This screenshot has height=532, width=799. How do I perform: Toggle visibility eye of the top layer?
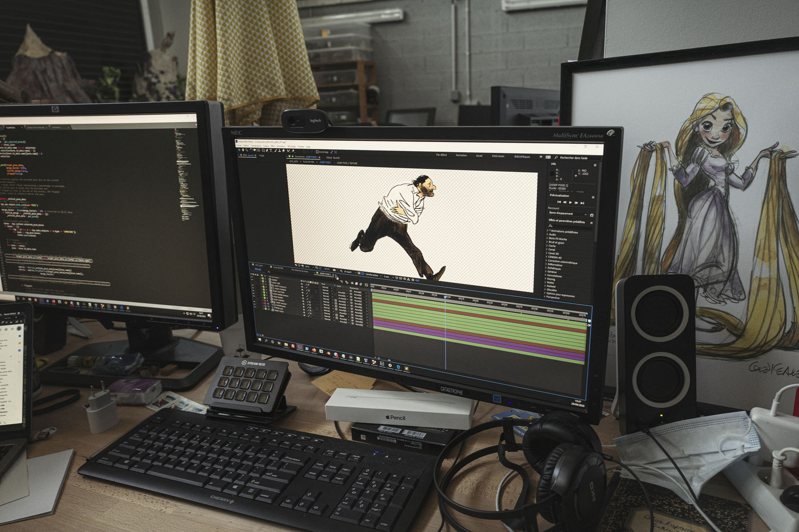[253, 281]
